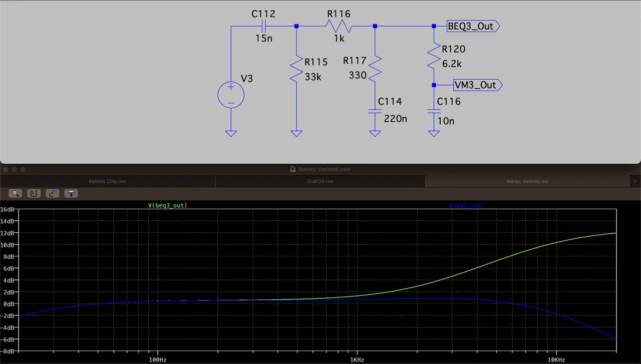Click the add trace toolbar icon
The width and height of the screenshot is (641, 364).
pos(53,193)
